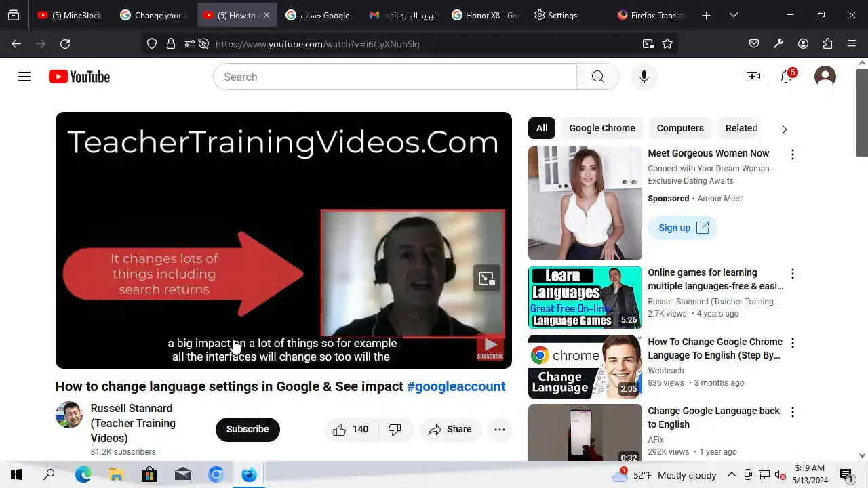Open the Windows Start menu
The height and width of the screenshot is (488, 868).
16,475
